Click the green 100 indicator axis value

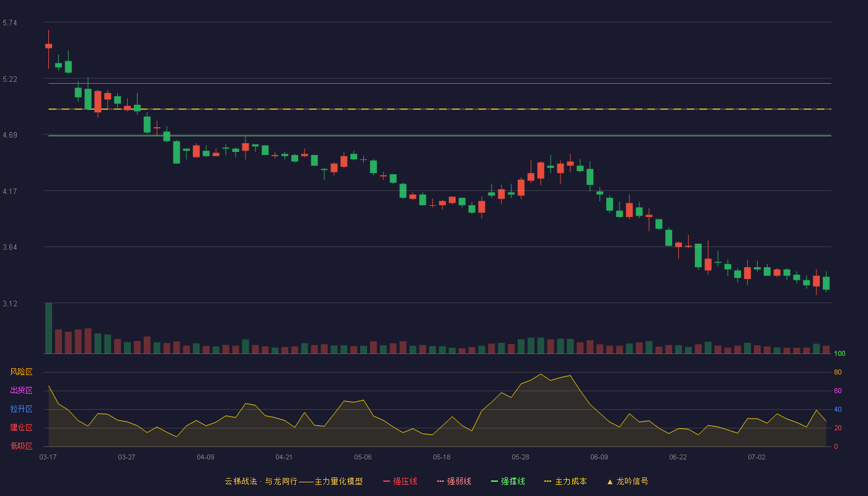coord(839,354)
